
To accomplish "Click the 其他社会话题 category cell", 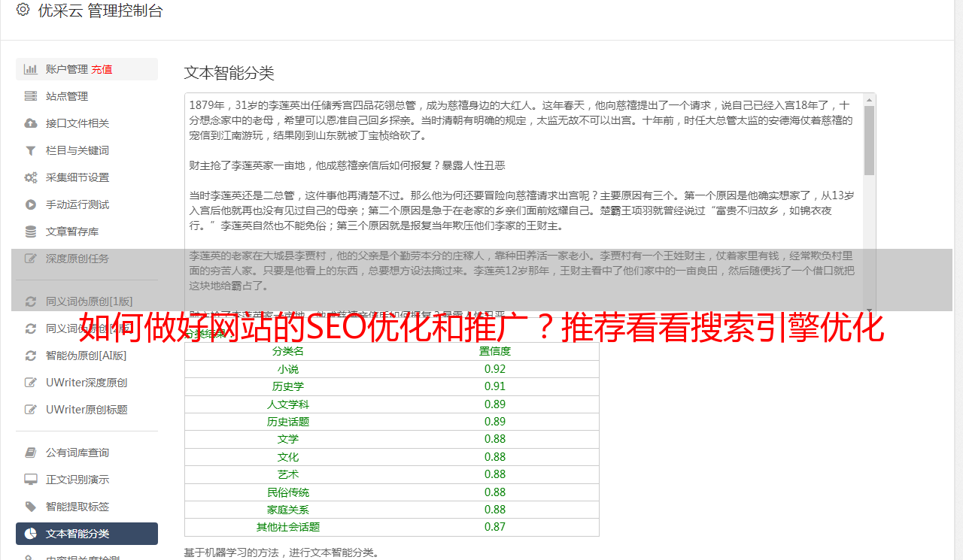I will 288,527.
